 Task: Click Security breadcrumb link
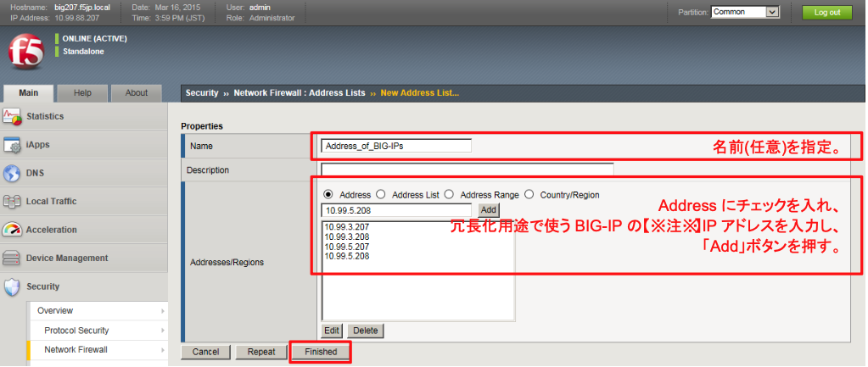[202, 93]
